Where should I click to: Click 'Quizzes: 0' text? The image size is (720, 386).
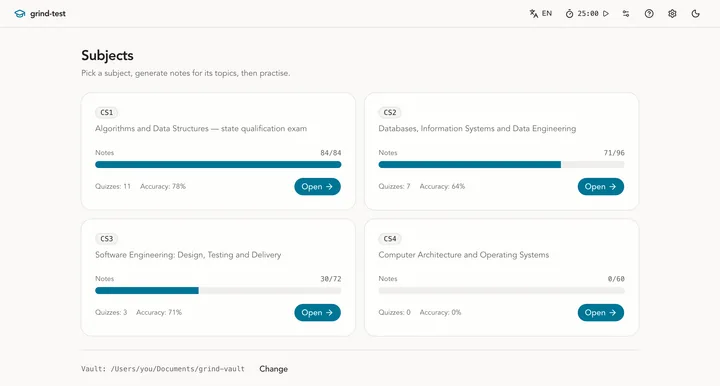pyautogui.click(x=394, y=312)
